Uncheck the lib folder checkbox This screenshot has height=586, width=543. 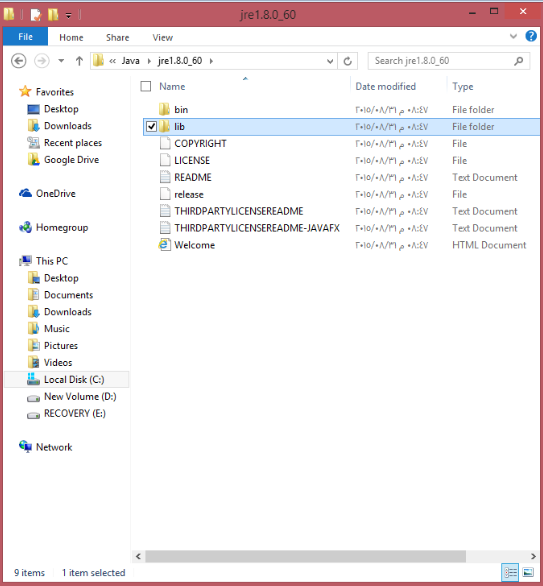point(151,127)
